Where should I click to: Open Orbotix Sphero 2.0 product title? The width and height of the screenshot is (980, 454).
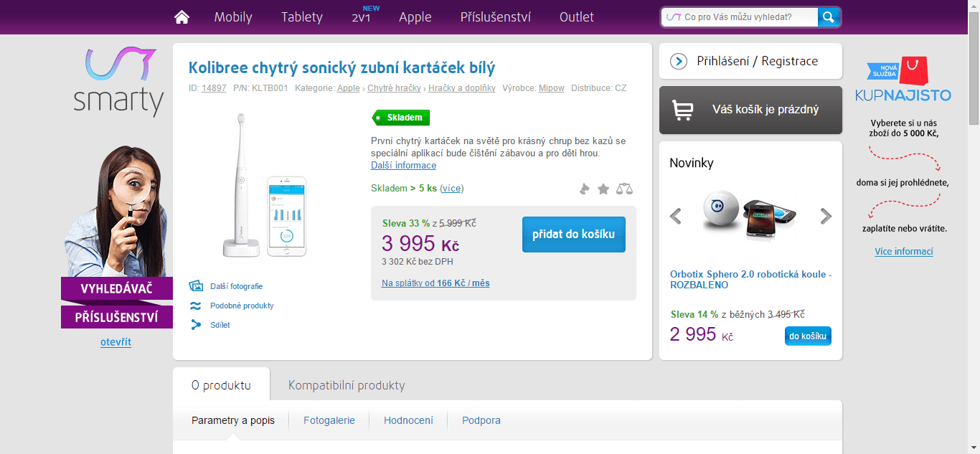(750, 280)
